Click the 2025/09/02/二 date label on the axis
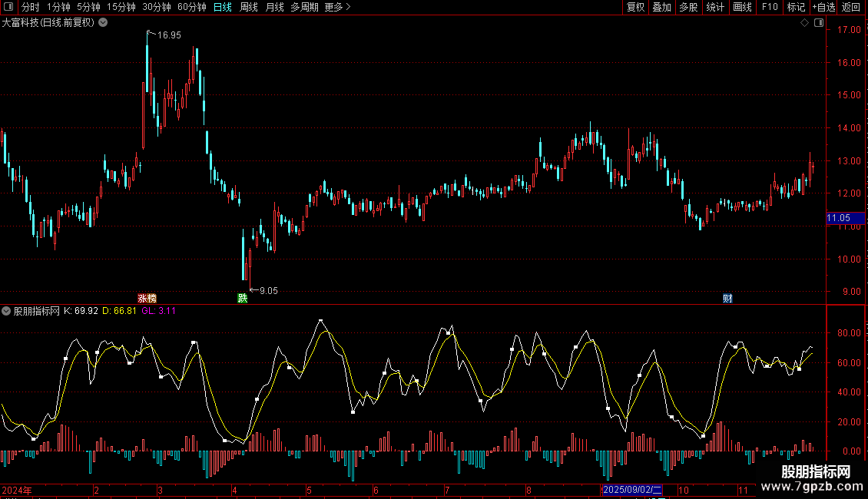The image size is (868, 499). (631, 490)
